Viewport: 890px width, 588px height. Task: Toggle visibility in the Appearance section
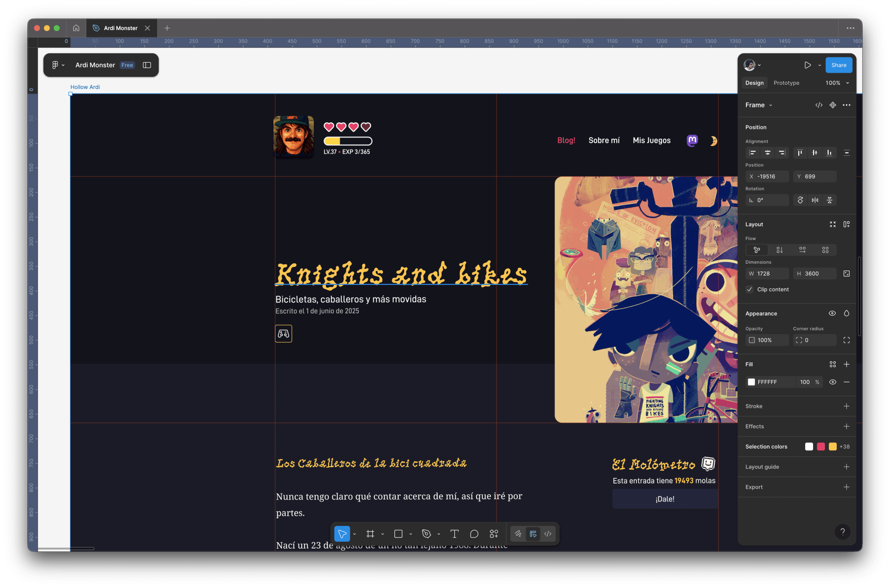tap(832, 313)
